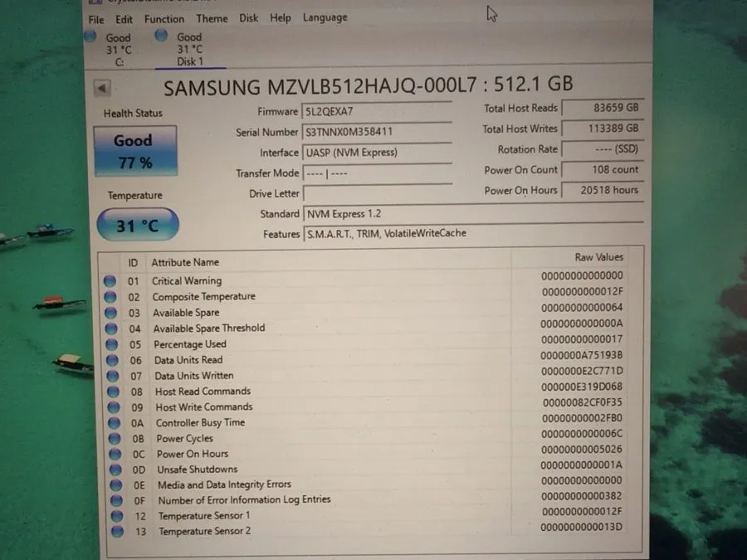Select the Host Read Commands attribute name
This screenshot has height=560, width=747.
click(x=203, y=392)
